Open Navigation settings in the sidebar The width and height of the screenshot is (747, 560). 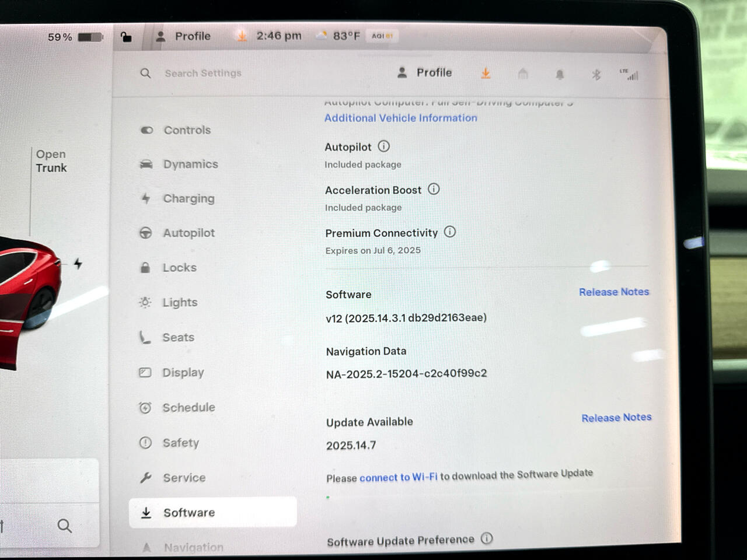click(193, 547)
